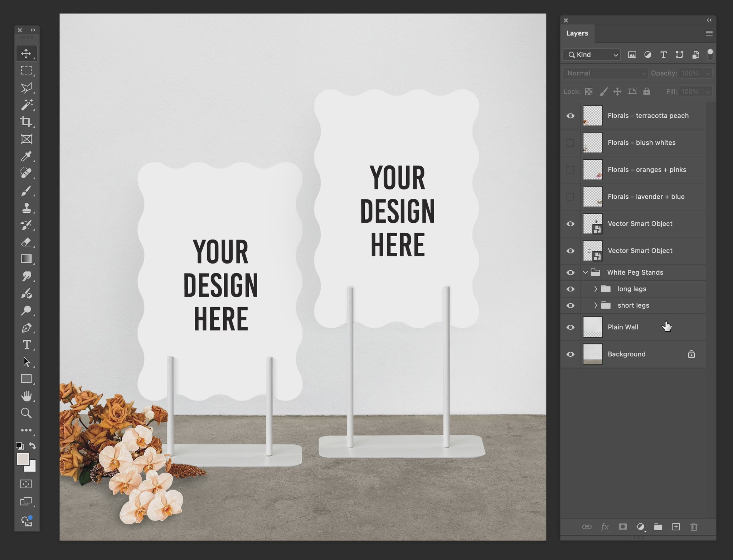Hide the Florals - terracotta peach layer
The height and width of the screenshot is (560, 733).
570,116
